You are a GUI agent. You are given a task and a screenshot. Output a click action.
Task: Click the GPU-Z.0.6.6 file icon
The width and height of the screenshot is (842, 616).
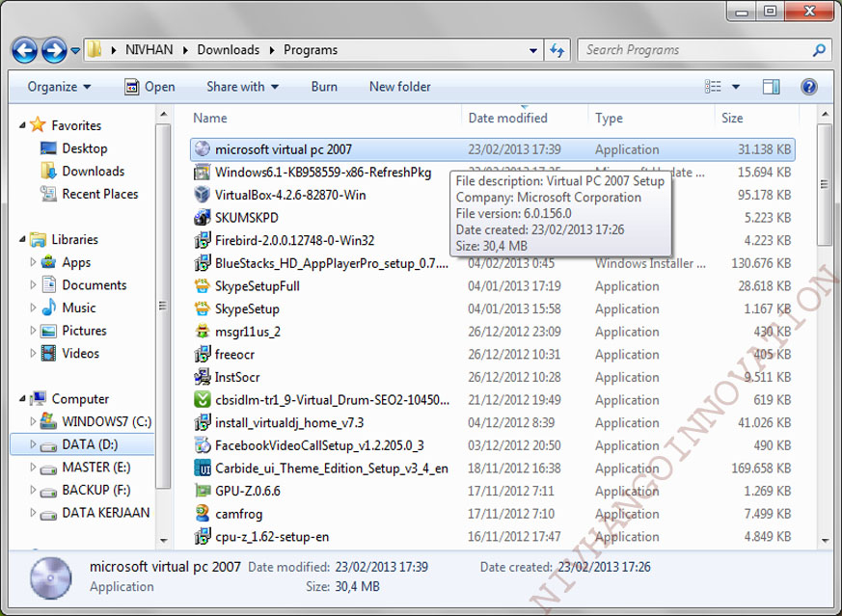pos(202,491)
